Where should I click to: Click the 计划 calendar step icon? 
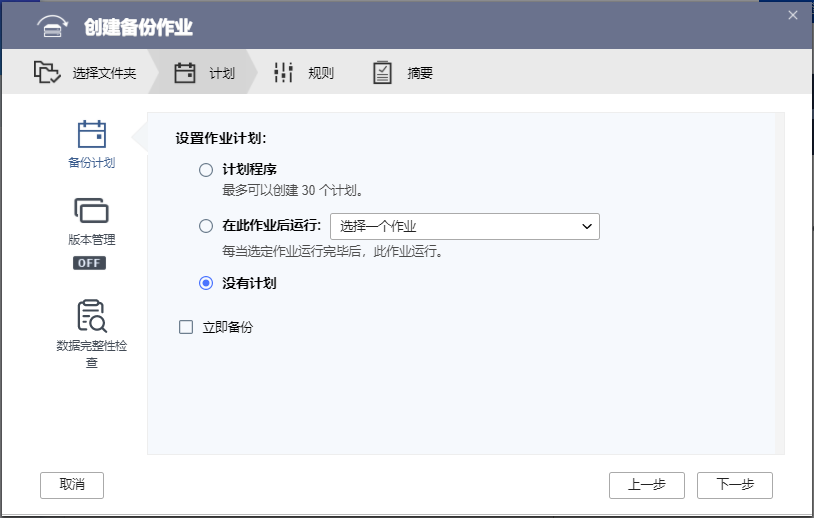[x=185, y=72]
